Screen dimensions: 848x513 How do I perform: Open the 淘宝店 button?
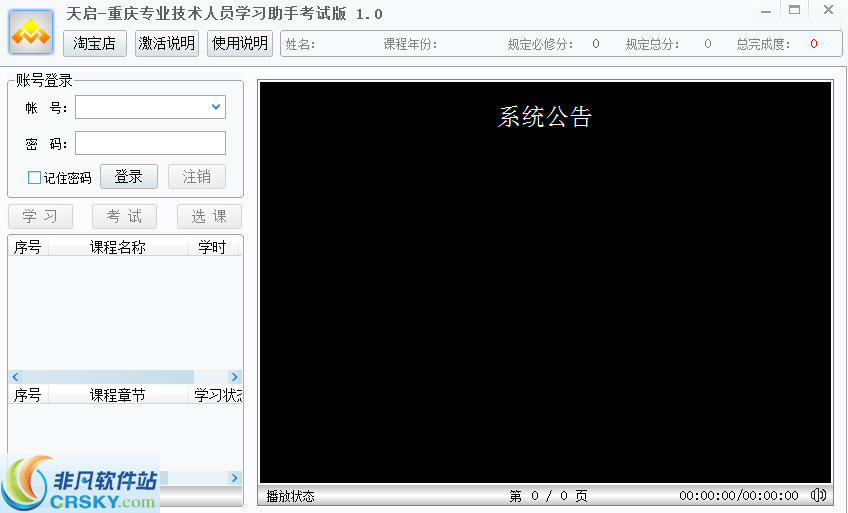95,43
